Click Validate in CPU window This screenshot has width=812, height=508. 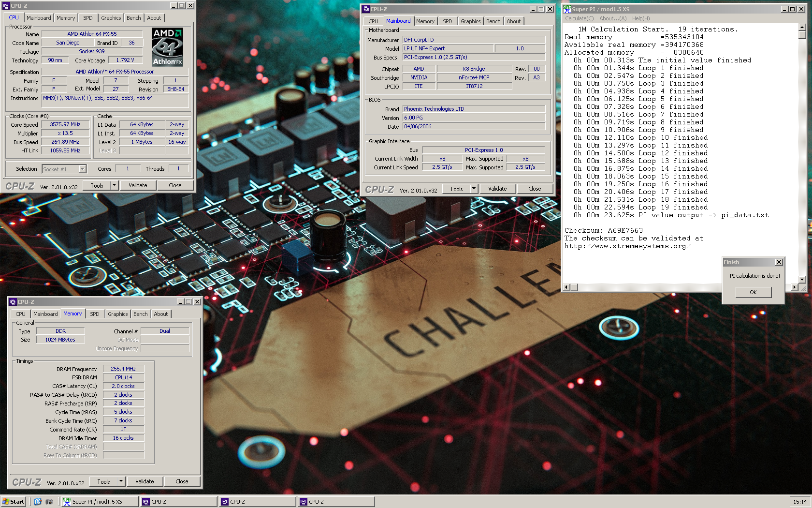(x=138, y=185)
